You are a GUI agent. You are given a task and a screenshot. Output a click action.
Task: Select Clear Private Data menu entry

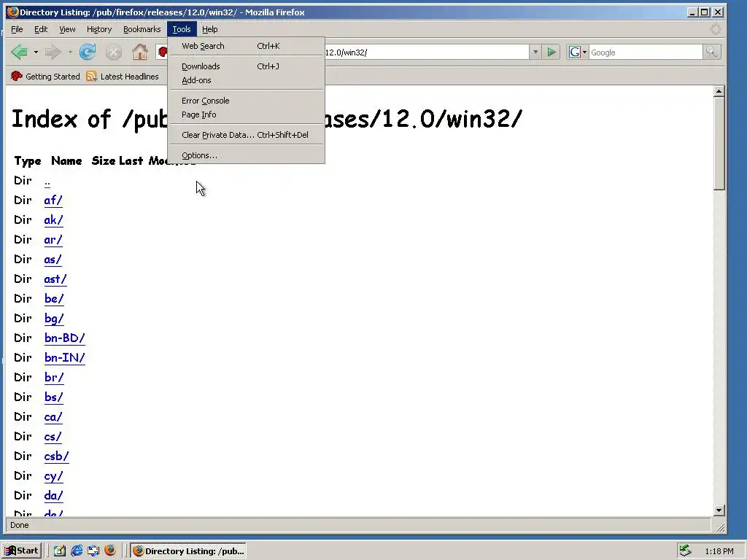click(x=247, y=135)
